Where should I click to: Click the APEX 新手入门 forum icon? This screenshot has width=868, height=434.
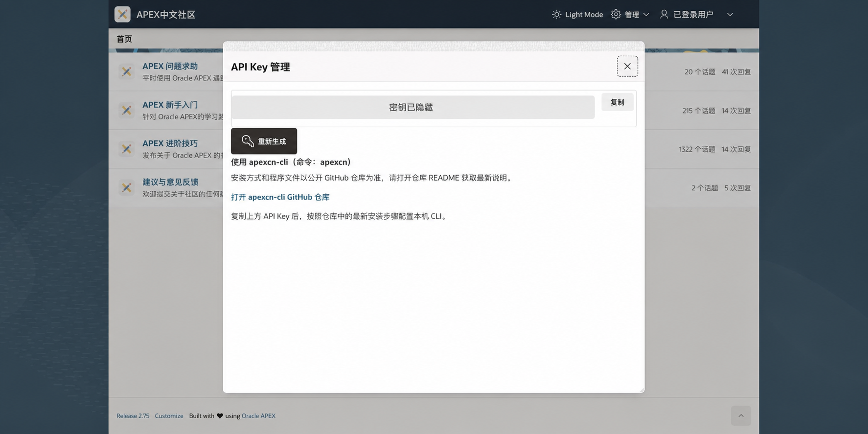(127, 110)
